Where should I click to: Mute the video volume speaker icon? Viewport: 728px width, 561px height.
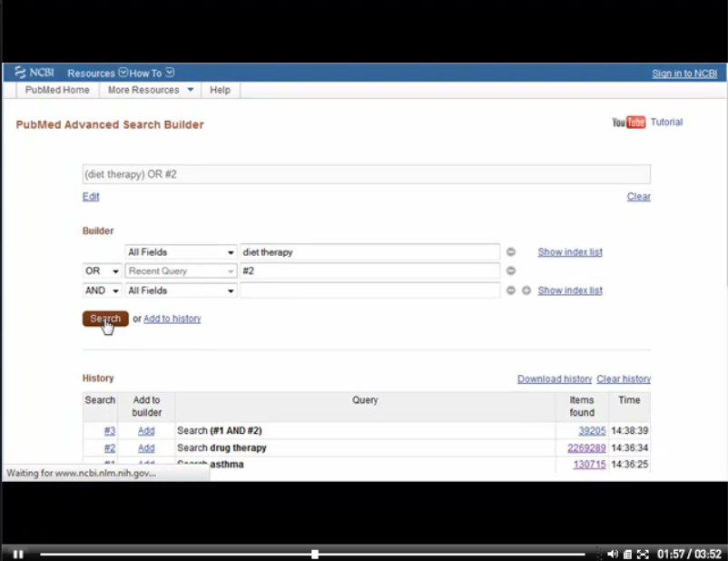point(613,554)
